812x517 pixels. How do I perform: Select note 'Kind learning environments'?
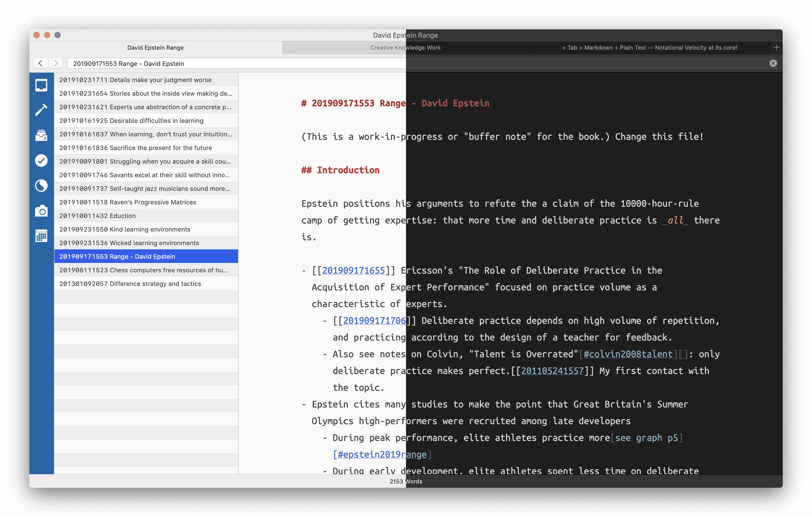point(146,229)
